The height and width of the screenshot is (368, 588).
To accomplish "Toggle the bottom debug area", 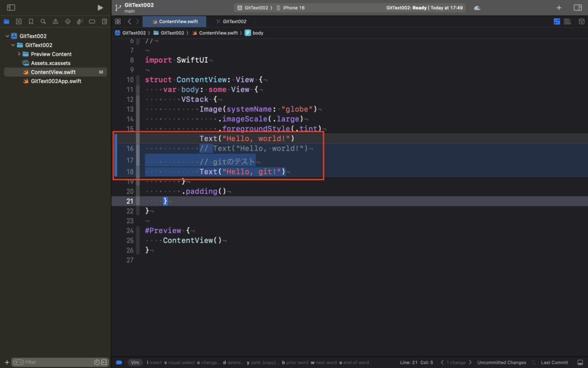I will coord(580,362).
